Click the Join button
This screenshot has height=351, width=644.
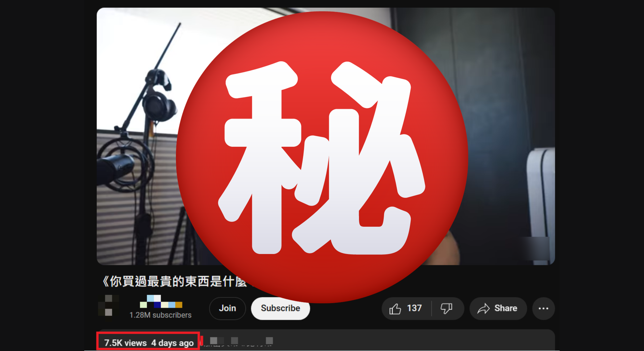(x=227, y=308)
